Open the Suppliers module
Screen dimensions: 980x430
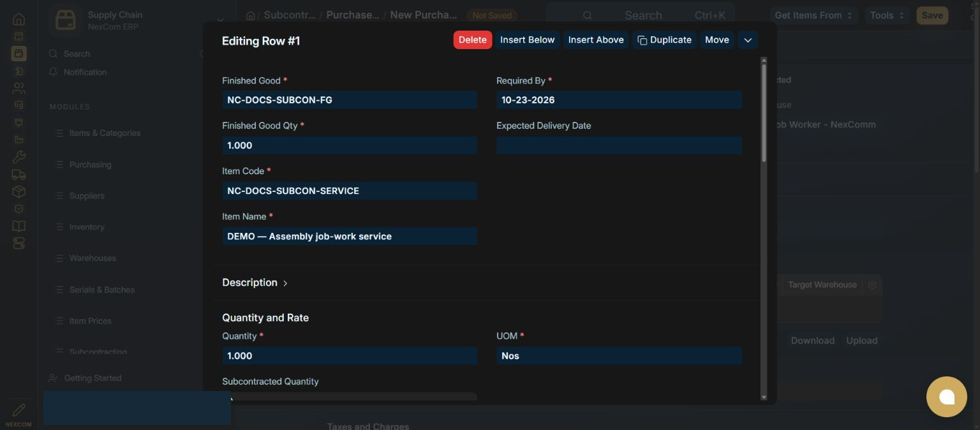click(x=87, y=196)
